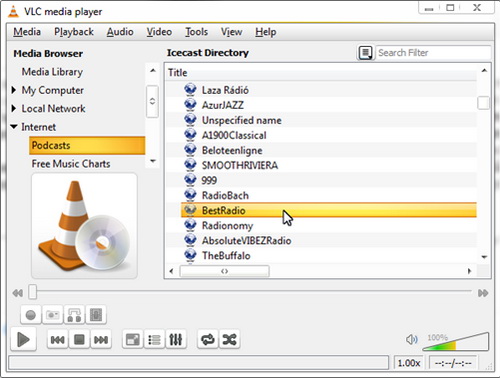Toggle fullscreen video button
This screenshot has height=378, width=500.
(133, 339)
